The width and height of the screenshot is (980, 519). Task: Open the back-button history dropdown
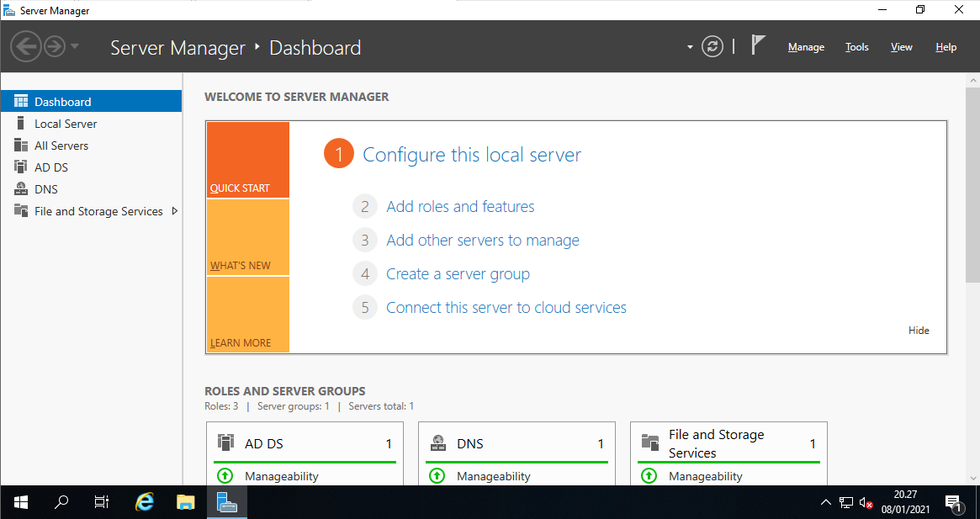tap(74, 45)
